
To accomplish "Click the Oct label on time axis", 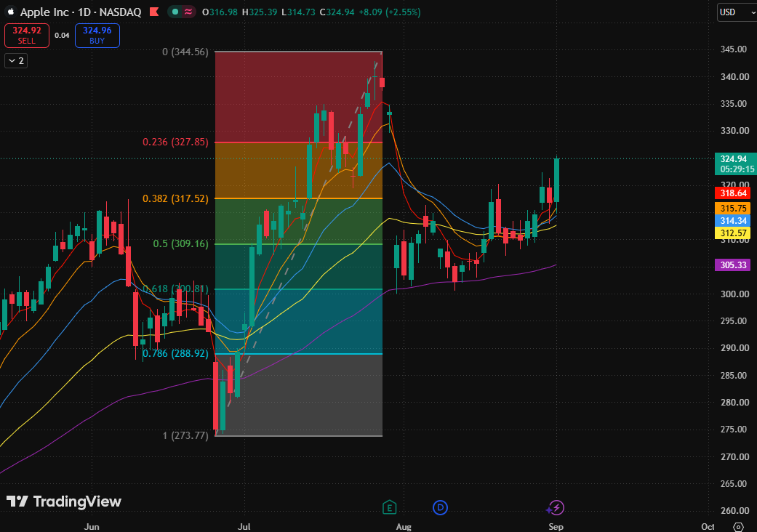I will click(708, 527).
